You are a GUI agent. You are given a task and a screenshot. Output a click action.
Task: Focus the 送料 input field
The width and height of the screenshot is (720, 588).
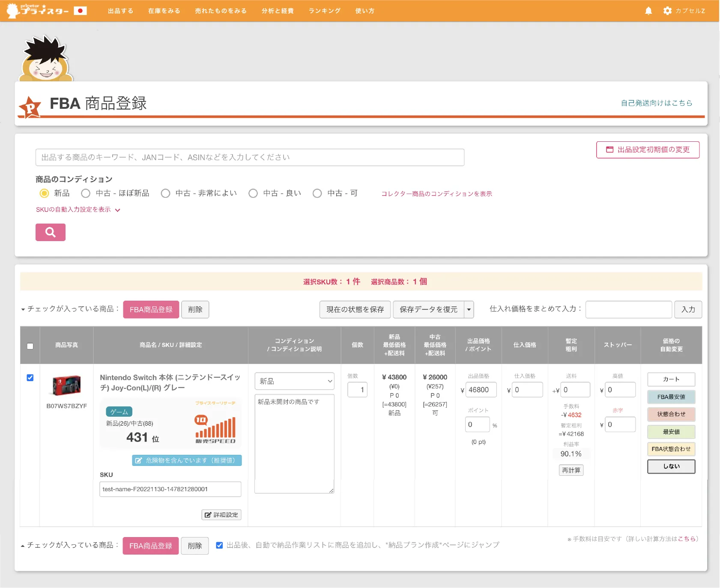(x=575, y=390)
